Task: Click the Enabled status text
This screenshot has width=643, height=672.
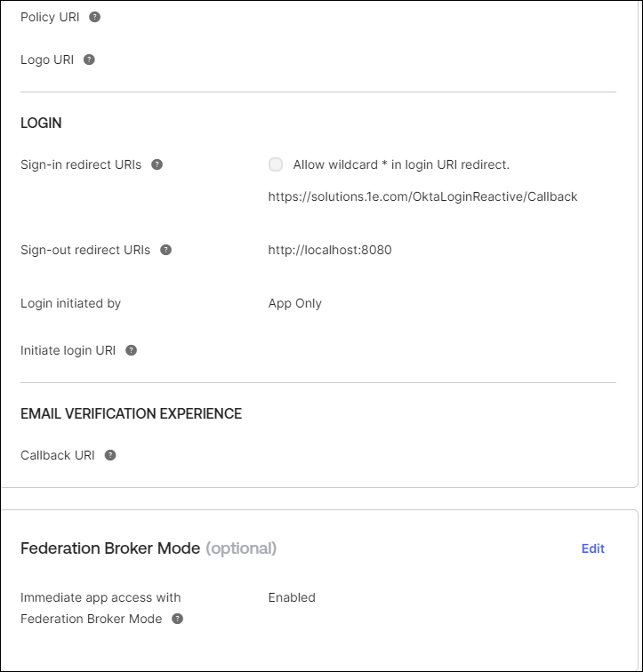Action: (x=292, y=597)
